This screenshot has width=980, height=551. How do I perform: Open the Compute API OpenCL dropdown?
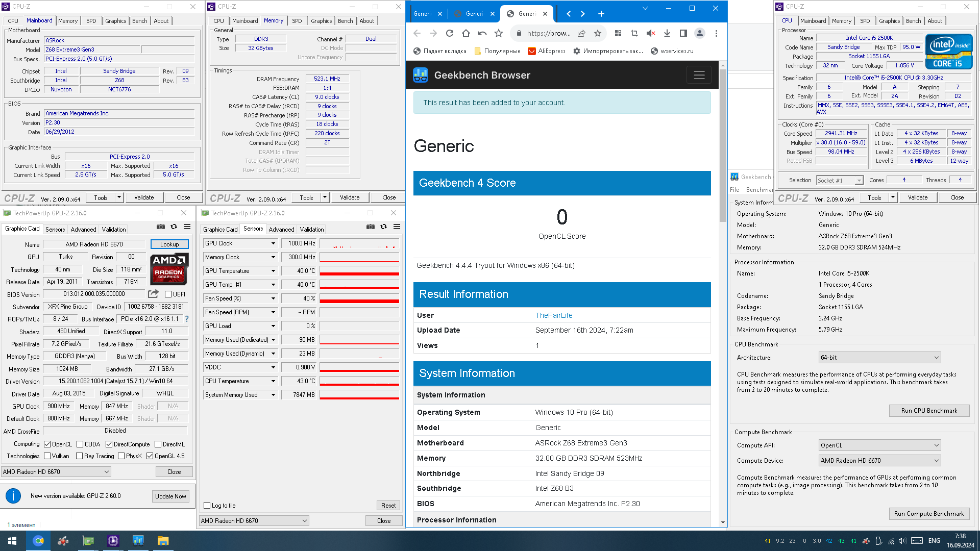(x=879, y=445)
